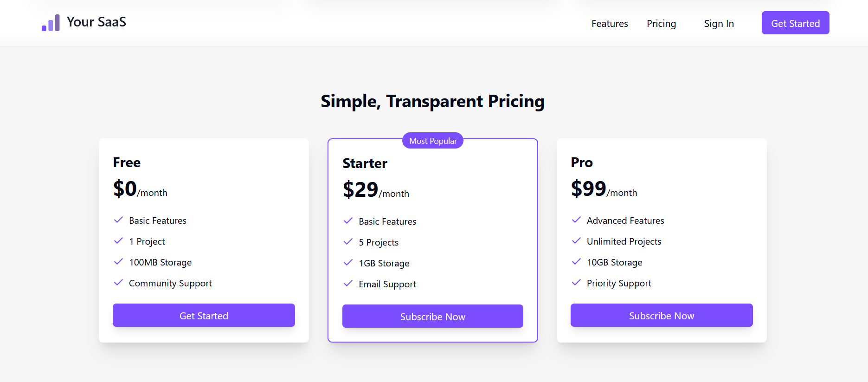Select Pricing in the navigation bar
The image size is (868, 382).
661,23
